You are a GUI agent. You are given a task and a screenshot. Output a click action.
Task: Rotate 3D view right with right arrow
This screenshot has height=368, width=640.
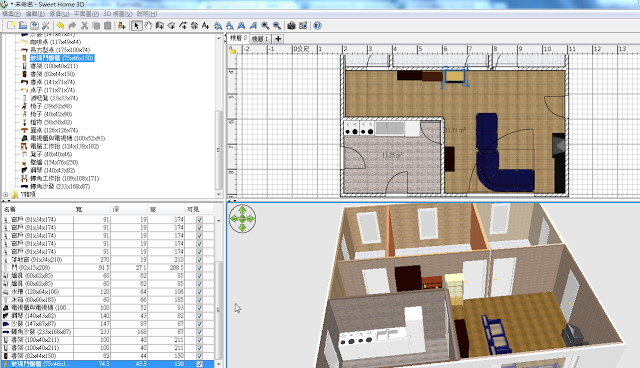251,219
